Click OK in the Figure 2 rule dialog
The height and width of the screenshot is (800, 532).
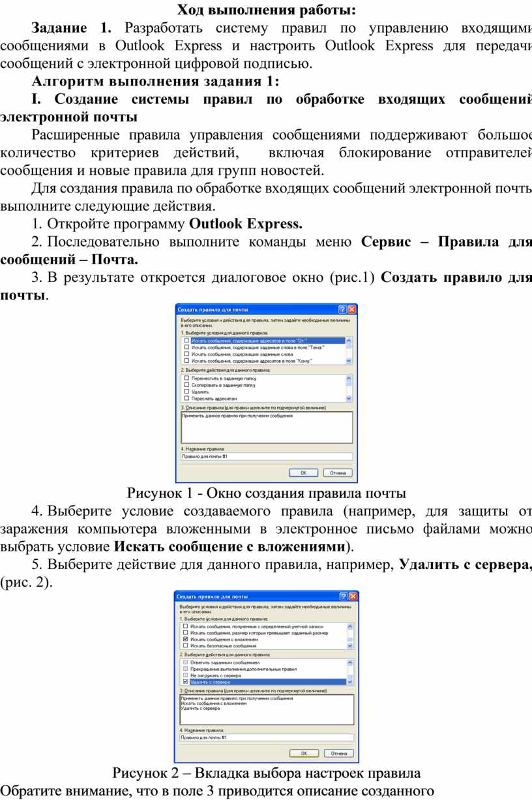point(304,753)
